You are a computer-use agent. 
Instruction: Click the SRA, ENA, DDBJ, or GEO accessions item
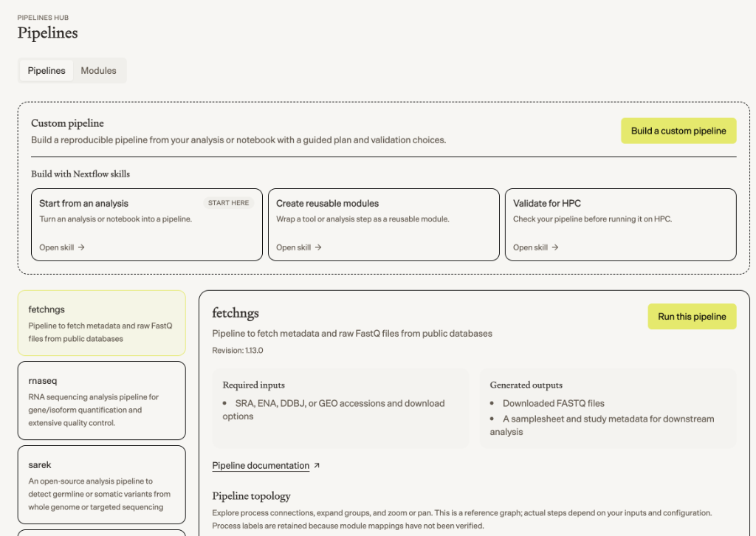(x=334, y=410)
